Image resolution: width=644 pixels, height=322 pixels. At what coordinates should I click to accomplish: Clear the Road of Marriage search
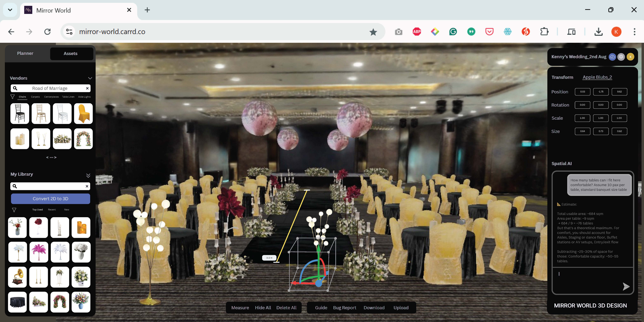(x=87, y=88)
